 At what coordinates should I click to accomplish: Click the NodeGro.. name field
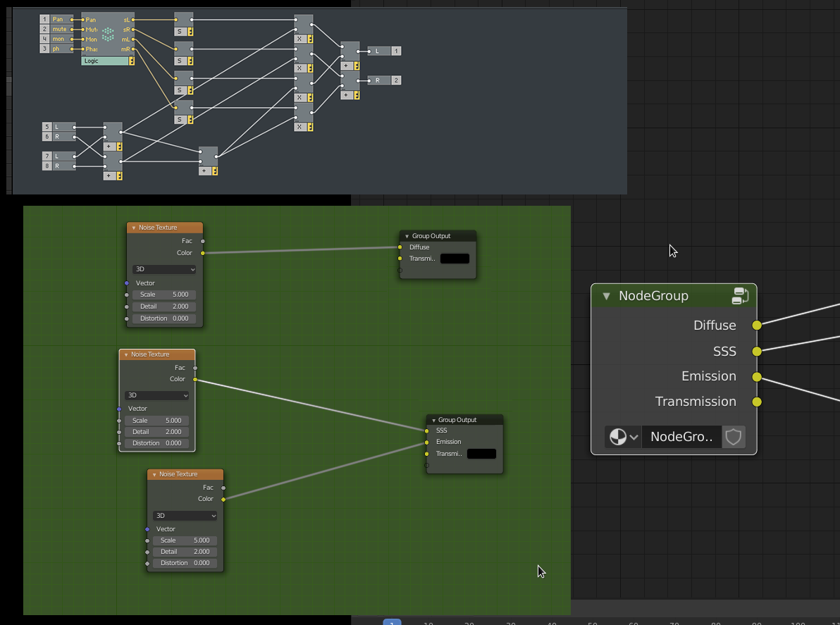tap(681, 437)
